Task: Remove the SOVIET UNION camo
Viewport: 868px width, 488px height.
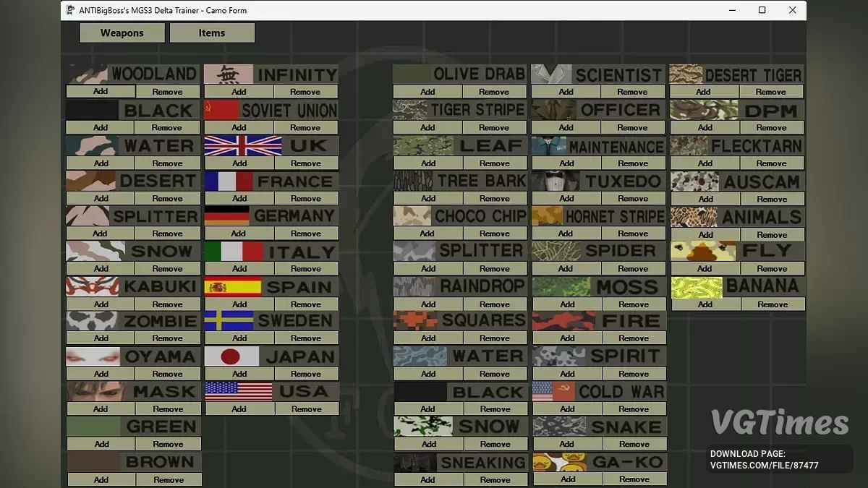Action: (x=306, y=127)
